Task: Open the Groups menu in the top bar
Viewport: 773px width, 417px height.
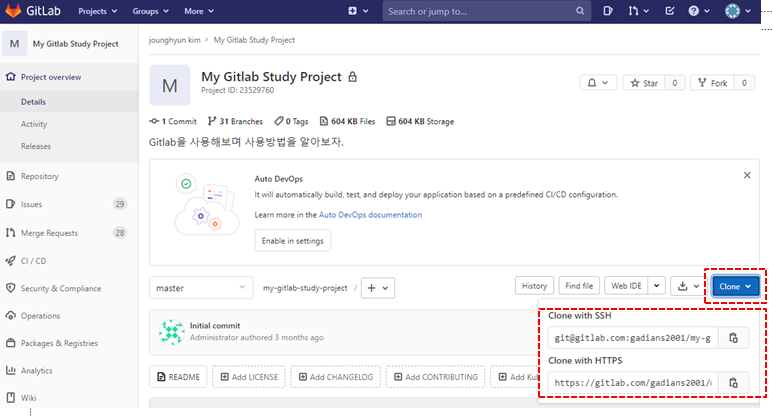Action: coord(150,11)
